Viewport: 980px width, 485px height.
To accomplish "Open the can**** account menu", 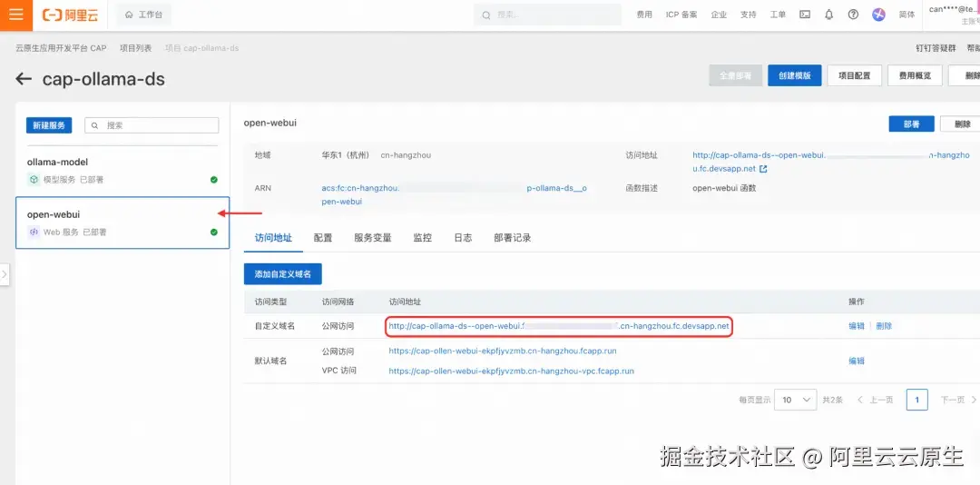I will [x=954, y=15].
